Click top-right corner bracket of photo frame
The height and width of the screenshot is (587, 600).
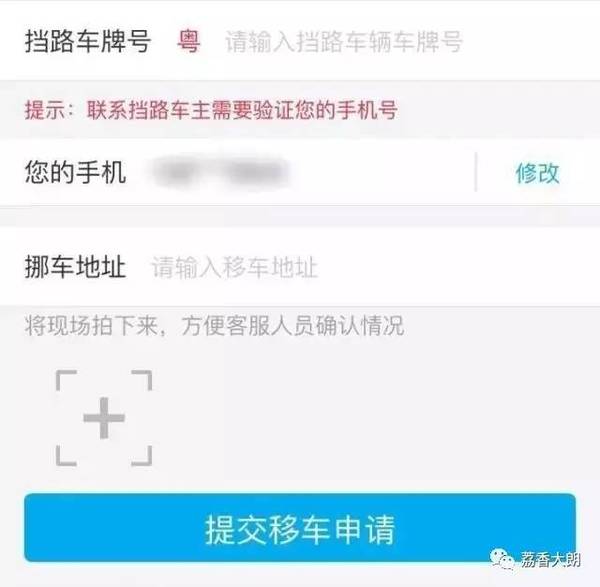point(142,380)
